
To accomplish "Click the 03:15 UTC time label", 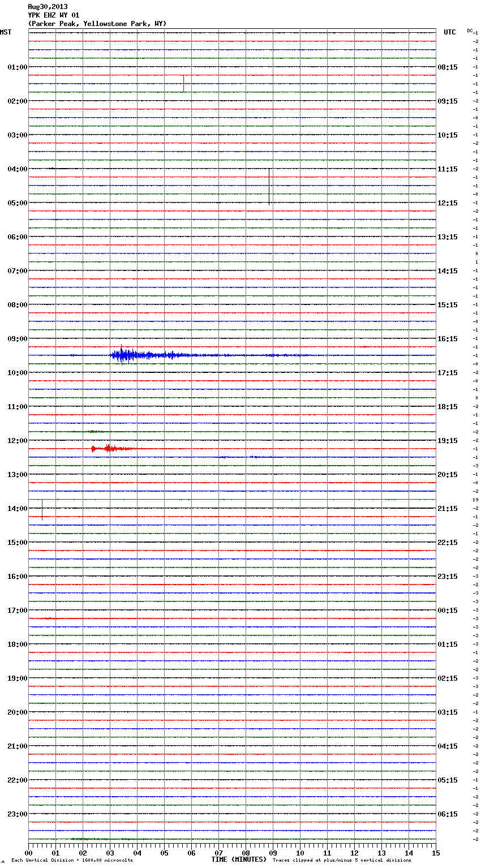I will pyautogui.click(x=448, y=712).
